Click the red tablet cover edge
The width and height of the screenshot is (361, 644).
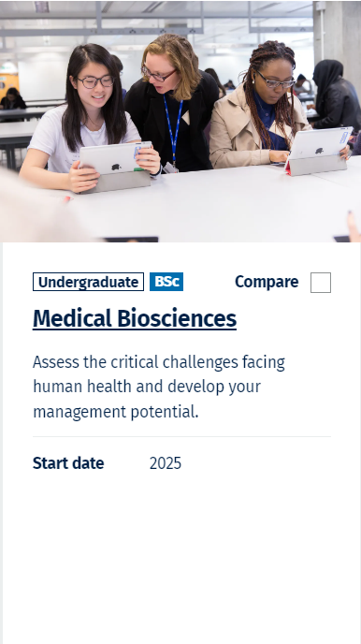pos(288,168)
